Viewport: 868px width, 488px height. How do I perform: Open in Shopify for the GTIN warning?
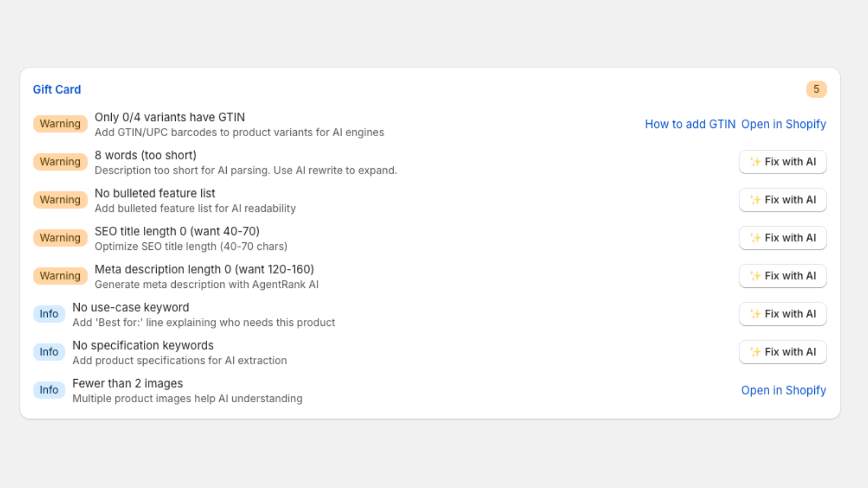click(783, 124)
